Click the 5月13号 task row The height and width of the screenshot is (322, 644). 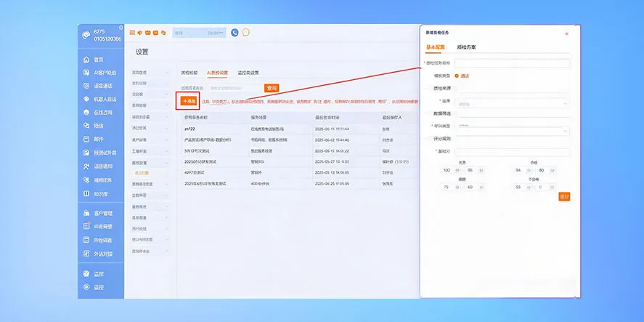click(x=197, y=151)
